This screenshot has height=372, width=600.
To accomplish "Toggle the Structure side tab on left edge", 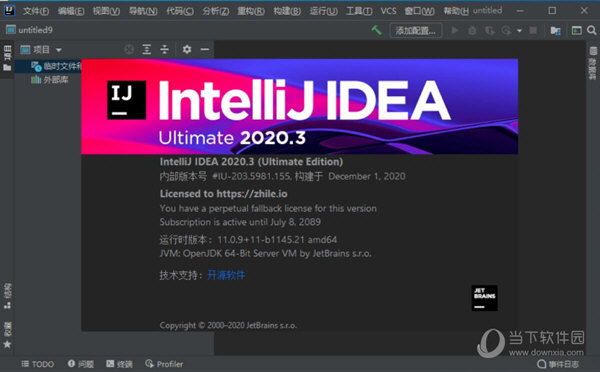I will [x=7, y=296].
